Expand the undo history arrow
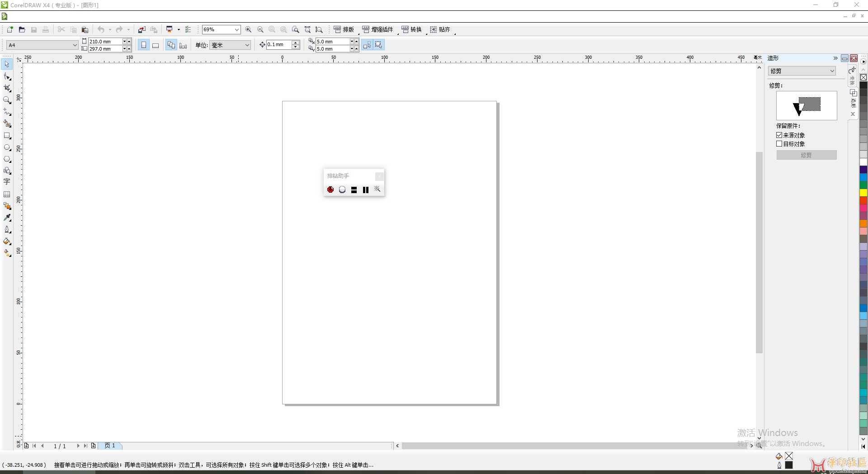868x474 pixels. [x=110, y=29]
